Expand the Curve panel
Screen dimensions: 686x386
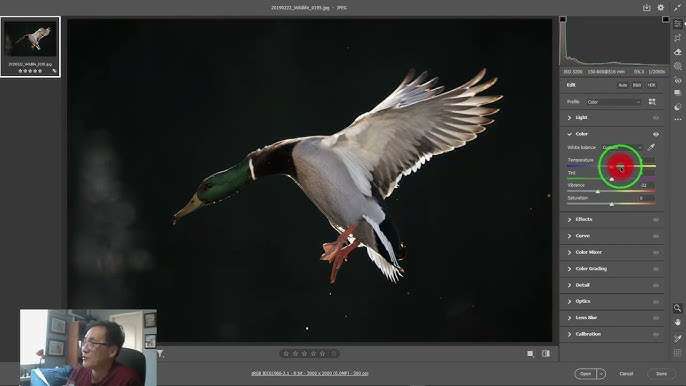tap(569, 236)
